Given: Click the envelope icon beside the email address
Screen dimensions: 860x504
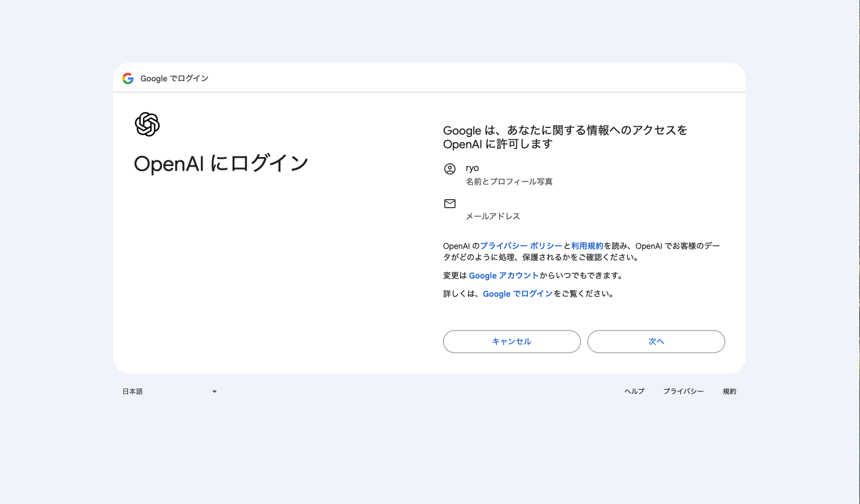Looking at the screenshot, I should (450, 203).
